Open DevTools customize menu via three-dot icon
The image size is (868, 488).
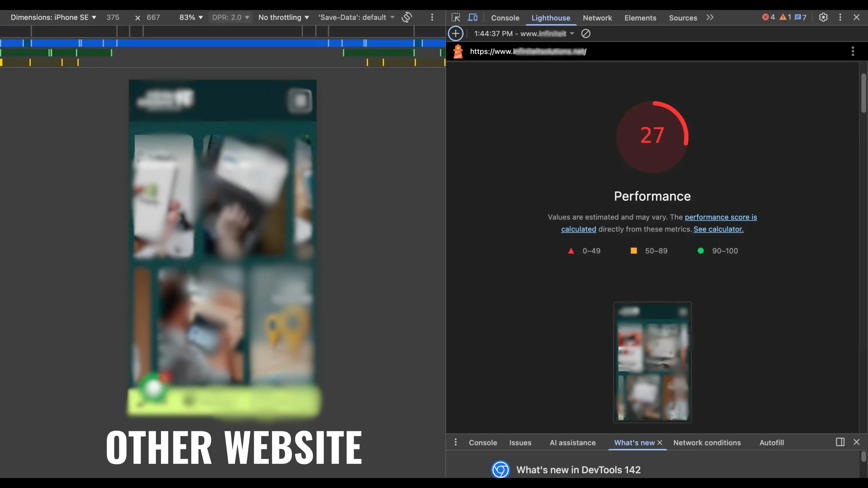click(840, 17)
